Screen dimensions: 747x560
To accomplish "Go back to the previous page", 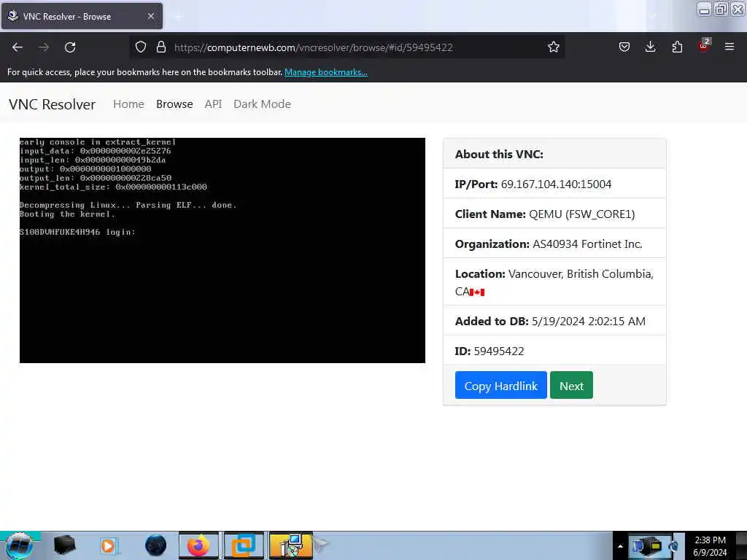I will 18,47.
